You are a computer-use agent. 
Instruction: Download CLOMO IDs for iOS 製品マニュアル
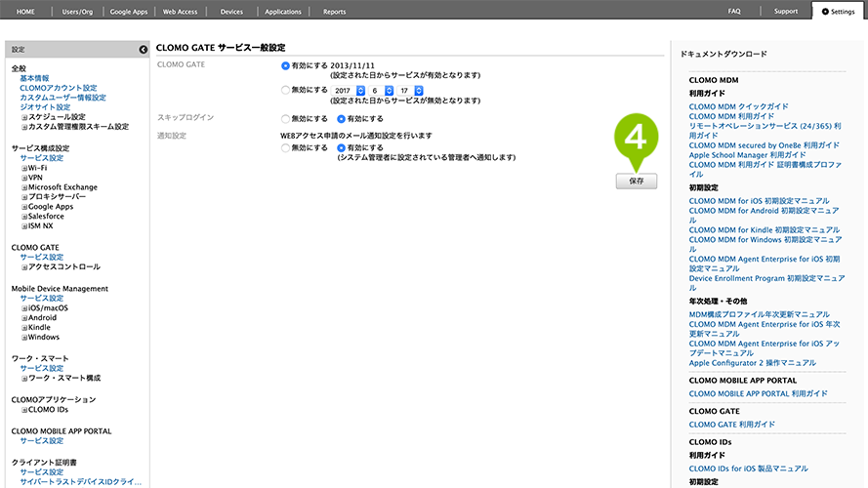tap(749, 468)
